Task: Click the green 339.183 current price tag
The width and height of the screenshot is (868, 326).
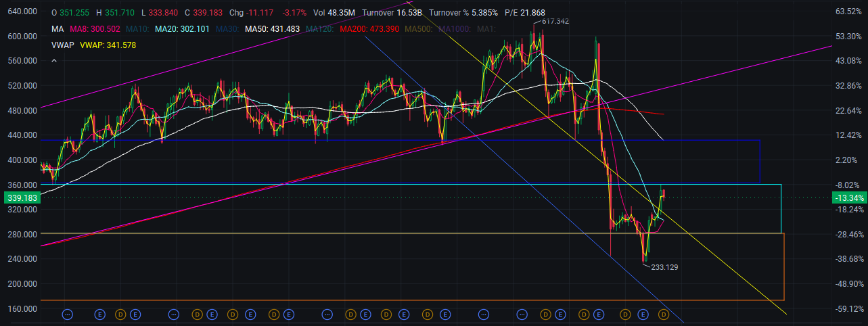Action: click(x=20, y=197)
